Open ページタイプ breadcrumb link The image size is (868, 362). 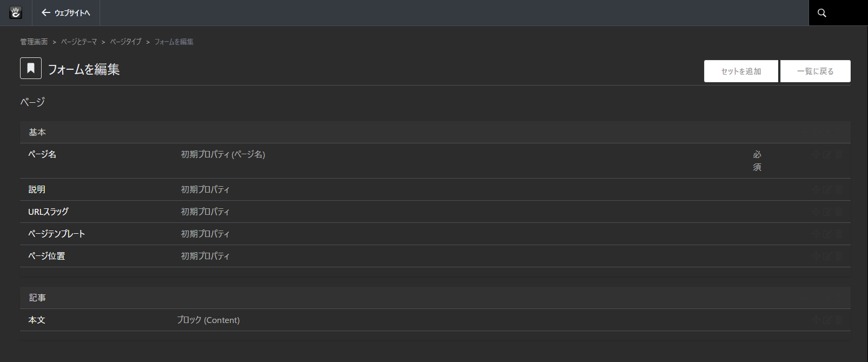pos(125,42)
